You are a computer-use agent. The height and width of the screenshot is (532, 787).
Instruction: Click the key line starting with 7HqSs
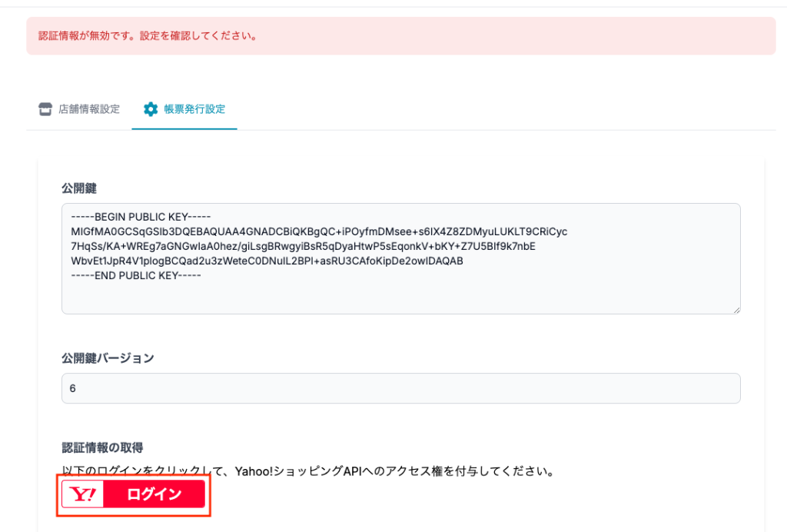click(x=302, y=246)
